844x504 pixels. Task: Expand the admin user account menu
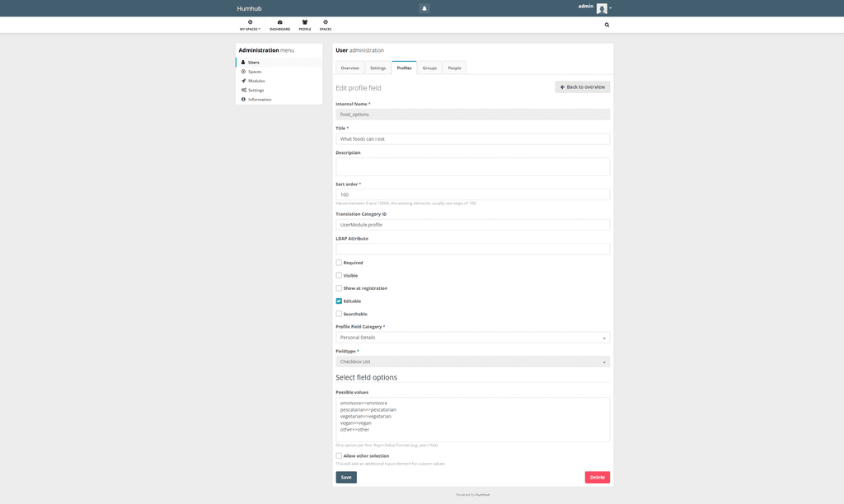(x=601, y=7)
